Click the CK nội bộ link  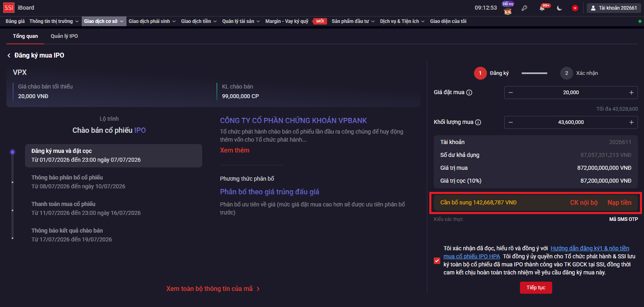point(584,202)
